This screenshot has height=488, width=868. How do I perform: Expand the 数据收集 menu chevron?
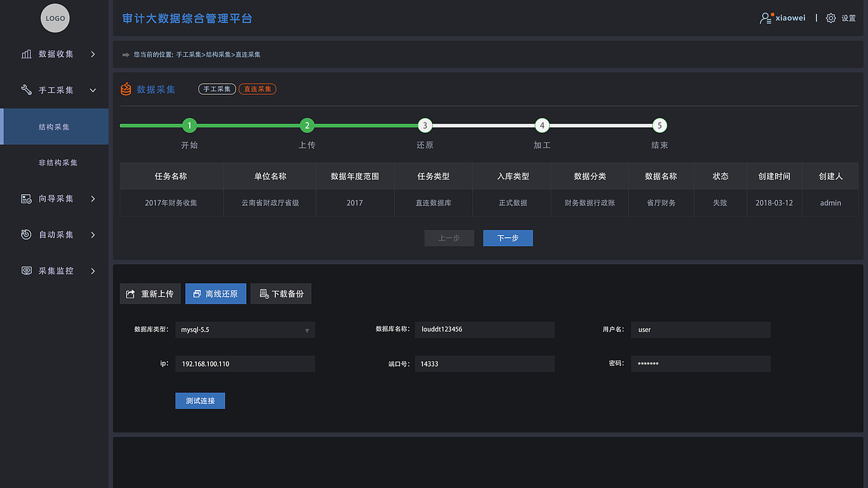pyautogui.click(x=93, y=54)
